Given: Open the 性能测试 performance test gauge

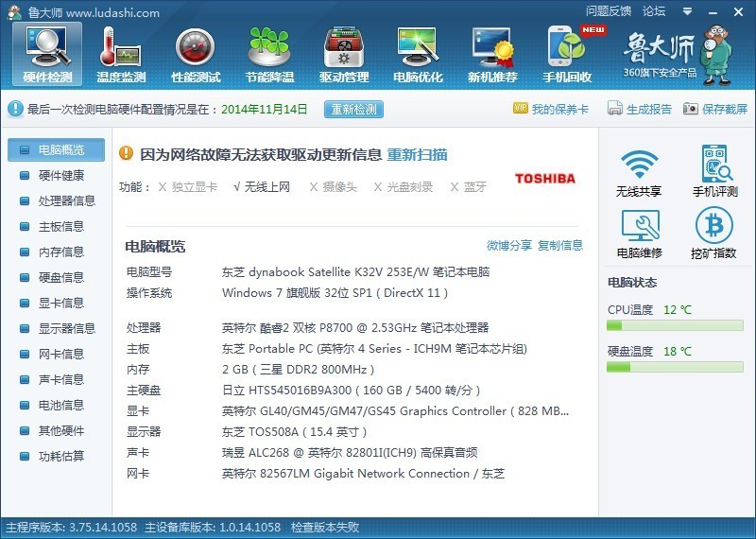Looking at the screenshot, I should (x=196, y=55).
